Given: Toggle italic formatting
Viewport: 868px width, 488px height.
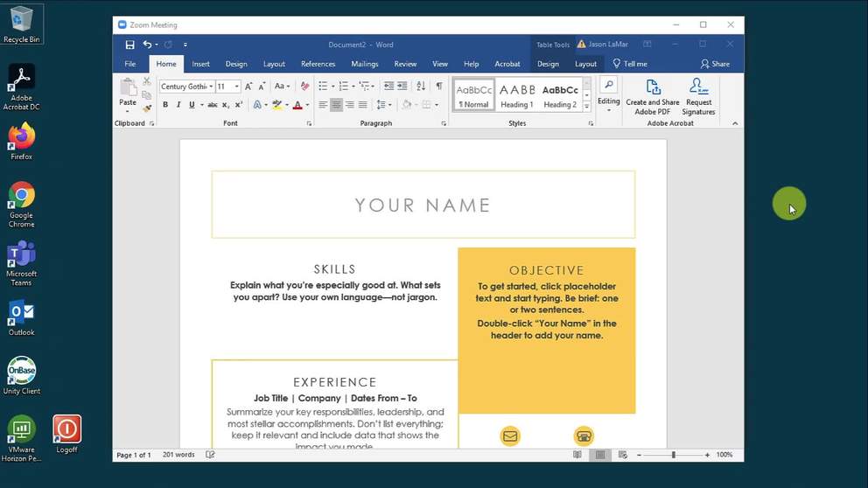Looking at the screenshot, I should pyautogui.click(x=178, y=105).
